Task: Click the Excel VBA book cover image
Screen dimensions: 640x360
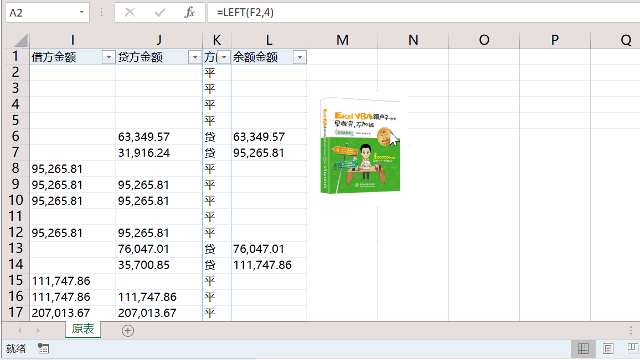Action: [360, 145]
